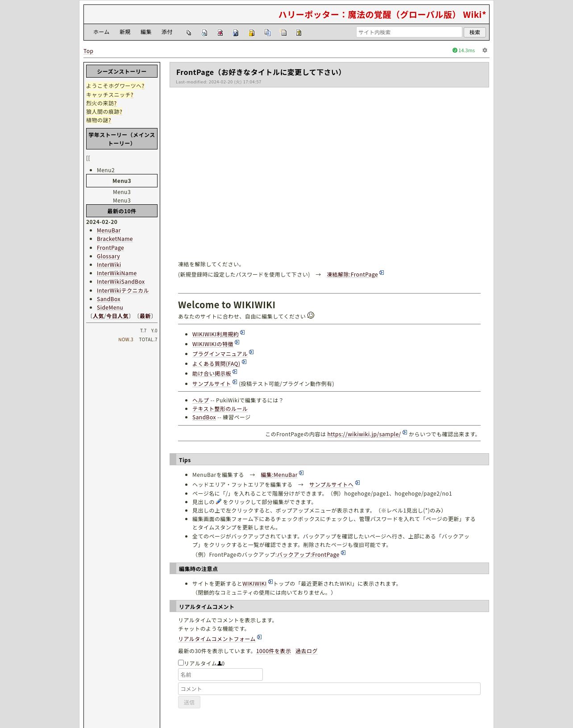573x728 pixels.
Task: Open the backup history clock icon
Action: point(204,33)
